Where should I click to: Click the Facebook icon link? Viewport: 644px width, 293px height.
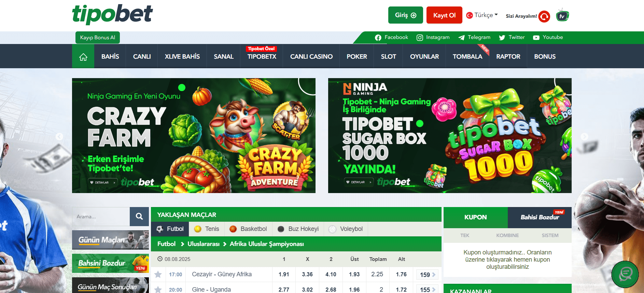(378, 38)
